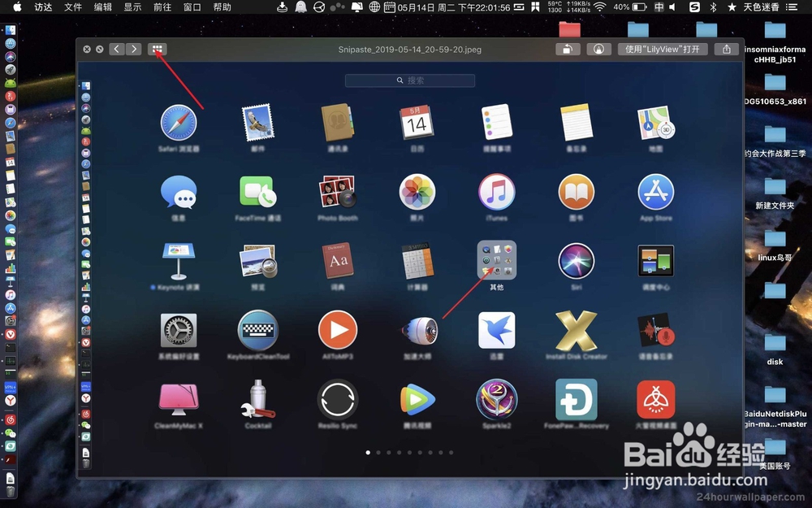Open the App Store
Image resolution: width=812 pixels, height=508 pixels.
655,193
